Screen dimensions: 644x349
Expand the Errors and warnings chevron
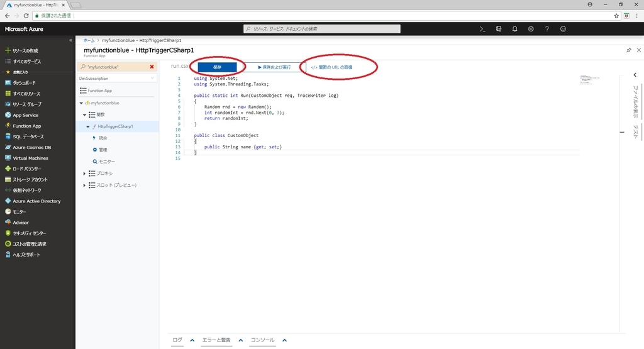pyautogui.click(x=241, y=340)
